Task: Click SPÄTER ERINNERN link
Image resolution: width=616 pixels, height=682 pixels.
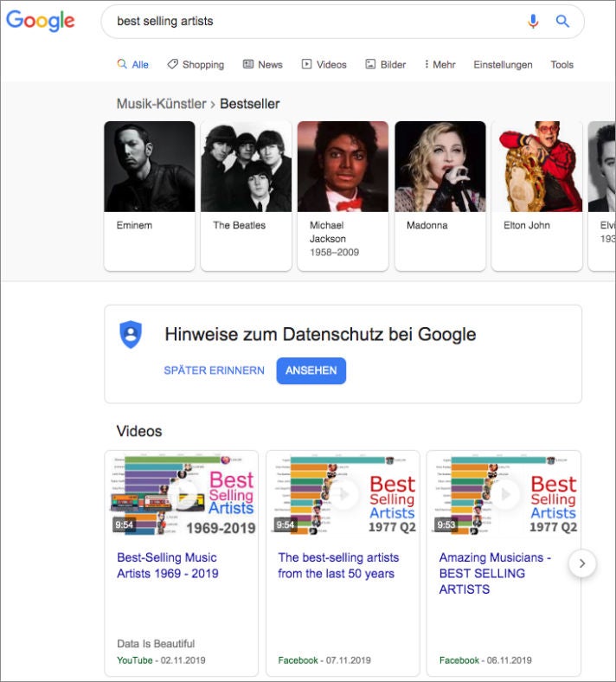Action: coord(214,370)
